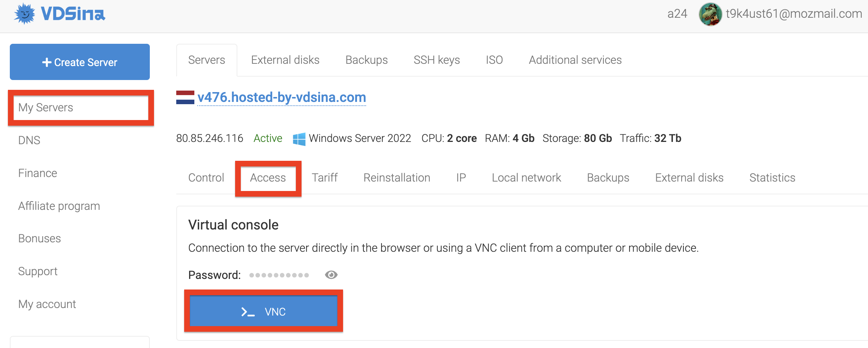The height and width of the screenshot is (348, 868).
Task: Select the Servers top tab
Action: 207,60
